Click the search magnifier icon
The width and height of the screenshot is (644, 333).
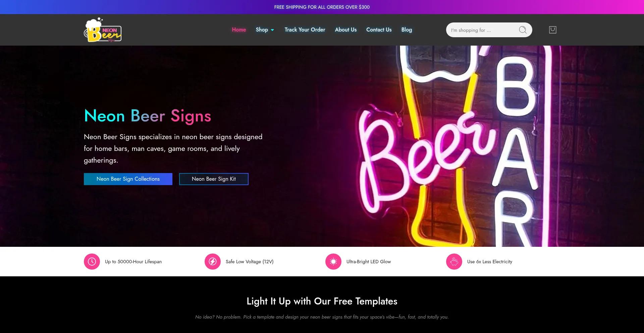(x=523, y=30)
